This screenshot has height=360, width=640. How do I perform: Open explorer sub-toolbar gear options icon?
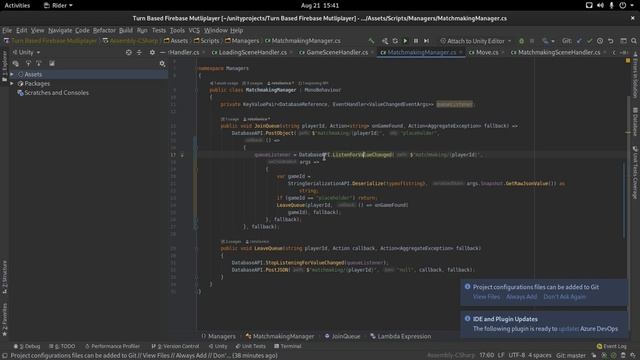point(162,63)
